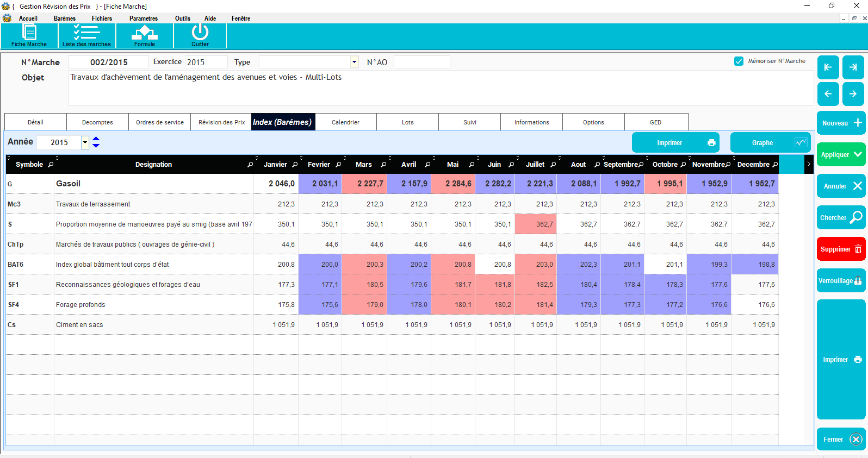Open Liste des marches from toolbar
This screenshot has height=458, width=868.
point(86,35)
